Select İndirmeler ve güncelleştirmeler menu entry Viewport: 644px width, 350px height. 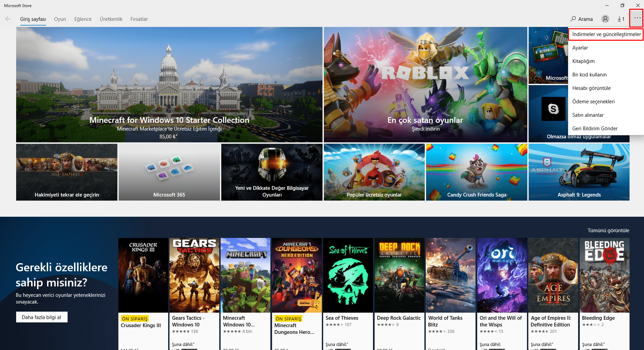point(606,34)
